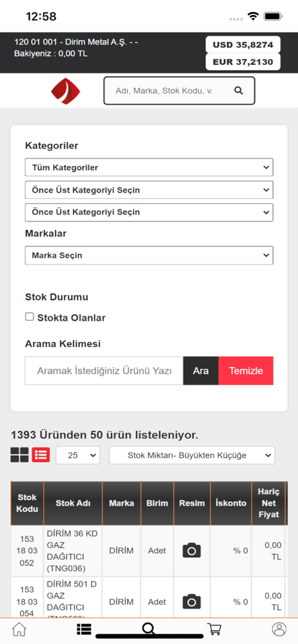This screenshot has width=298, height=644.
Task: Switch to grid view layout
Action: pyautogui.click(x=20, y=455)
